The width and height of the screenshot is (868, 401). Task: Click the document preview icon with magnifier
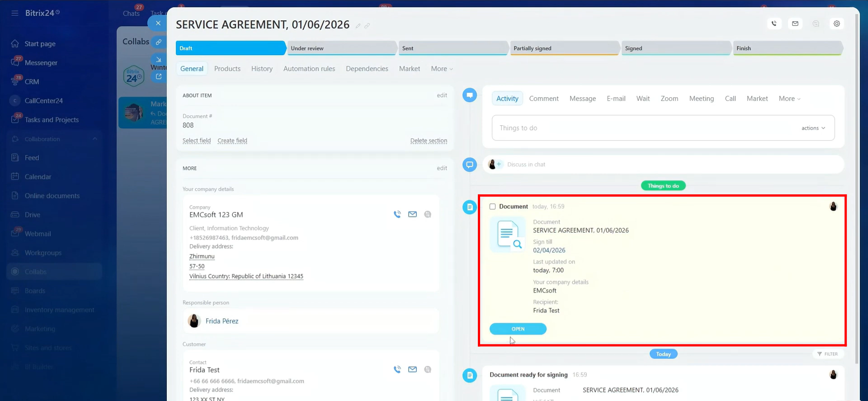point(508,234)
